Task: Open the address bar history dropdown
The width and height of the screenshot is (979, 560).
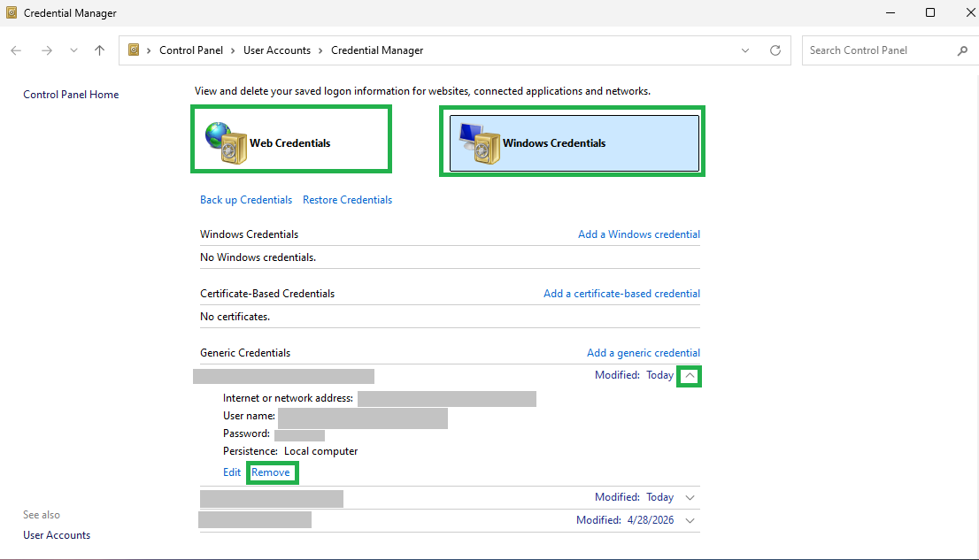Action: tap(744, 50)
